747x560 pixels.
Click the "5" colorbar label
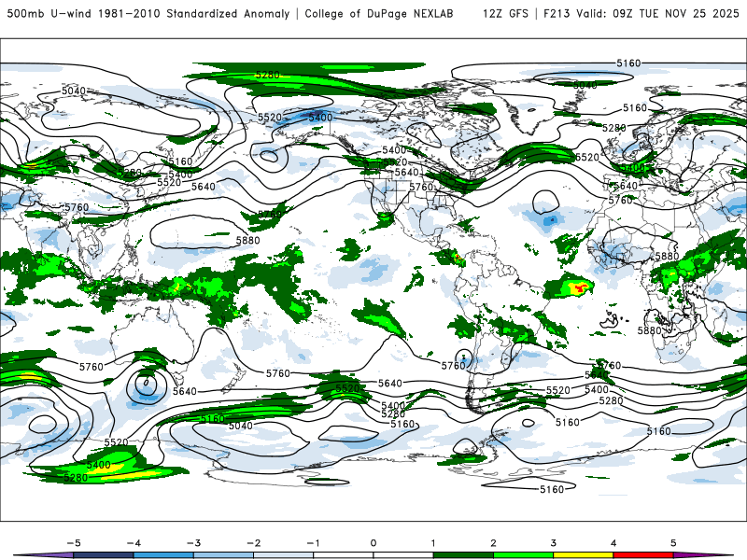coord(673,543)
